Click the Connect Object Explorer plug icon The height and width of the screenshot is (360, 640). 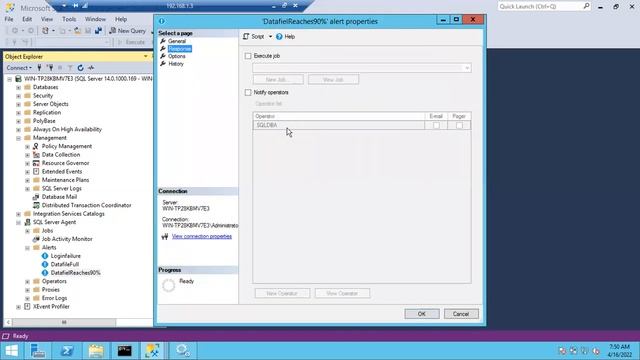pyautogui.click(x=40, y=68)
